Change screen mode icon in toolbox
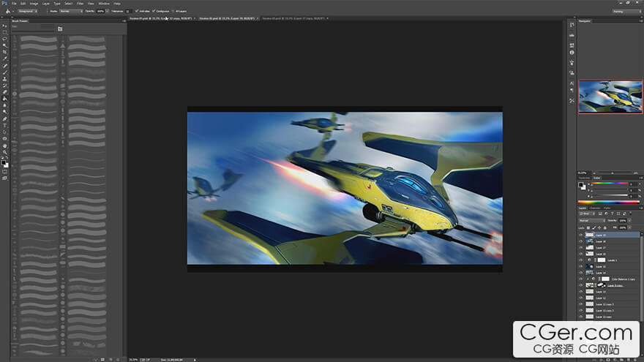The width and height of the screenshot is (644, 362). (x=4, y=178)
